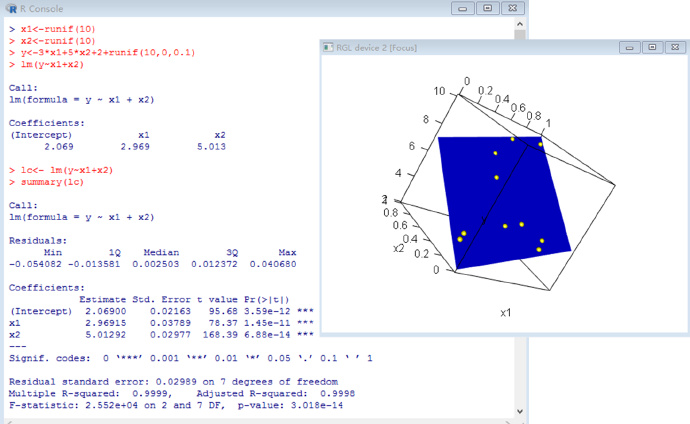This screenshot has height=424, width=690.
Task: Click the RGL device window icon
Action: (x=328, y=48)
